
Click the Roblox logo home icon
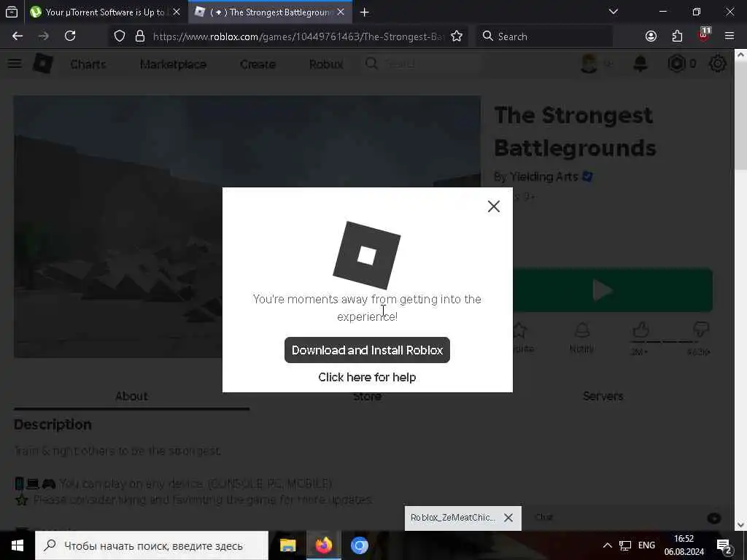coord(43,63)
